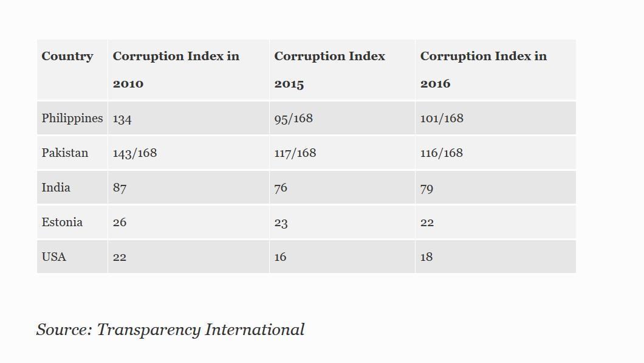Select the 95/168 cell for Philippines
Screen dimensions: 644x363
click(293, 118)
